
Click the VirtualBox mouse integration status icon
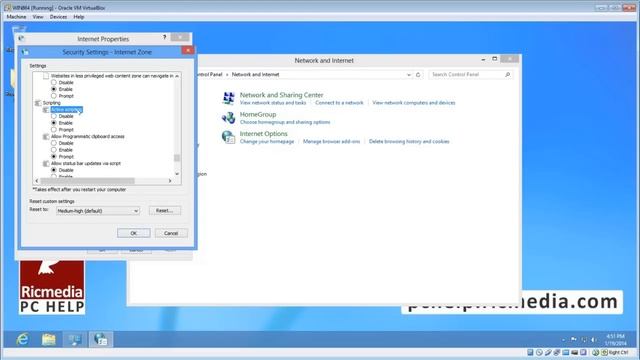point(596,352)
